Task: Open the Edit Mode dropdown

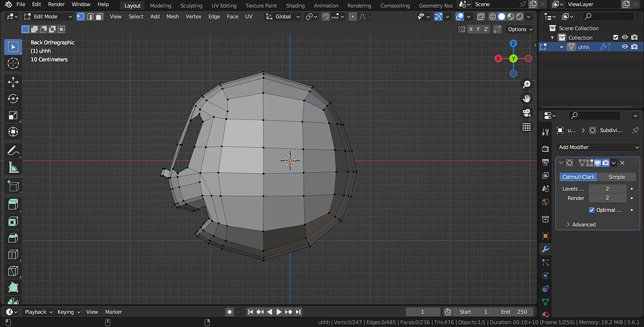Action: [x=48, y=16]
